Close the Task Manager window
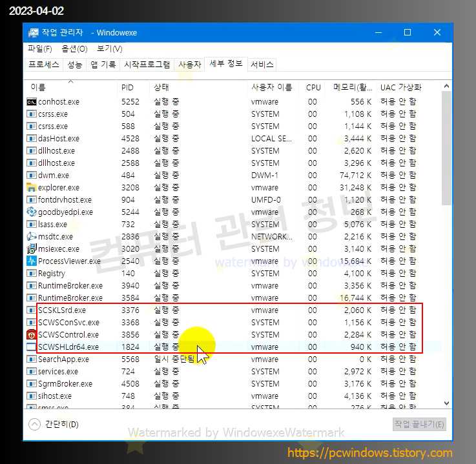The height and width of the screenshot is (464, 476). pyautogui.click(x=437, y=32)
